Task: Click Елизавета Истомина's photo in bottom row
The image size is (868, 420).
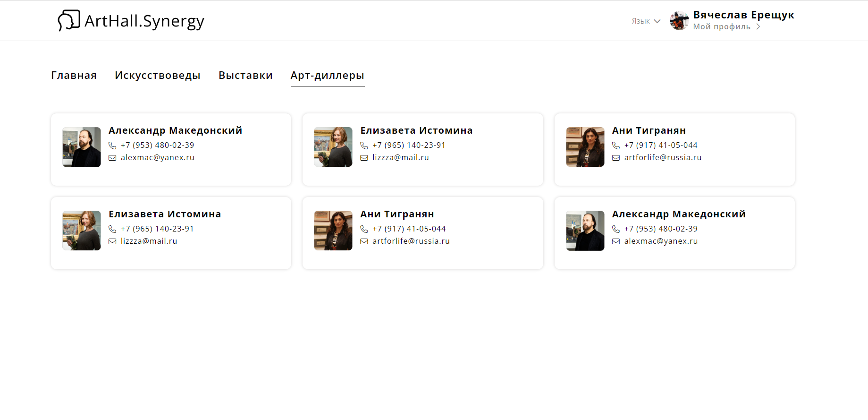Action: (x=82, y=231)
